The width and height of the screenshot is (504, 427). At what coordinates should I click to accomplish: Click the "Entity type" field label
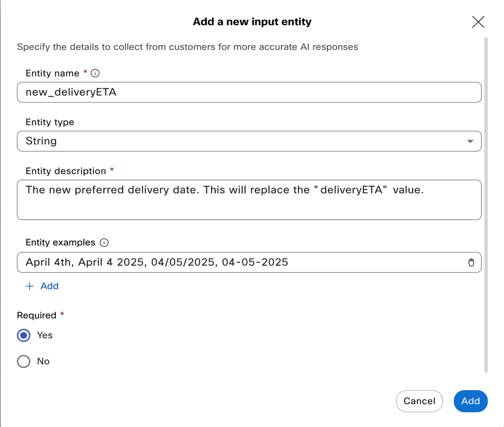[x=50, y=122]
